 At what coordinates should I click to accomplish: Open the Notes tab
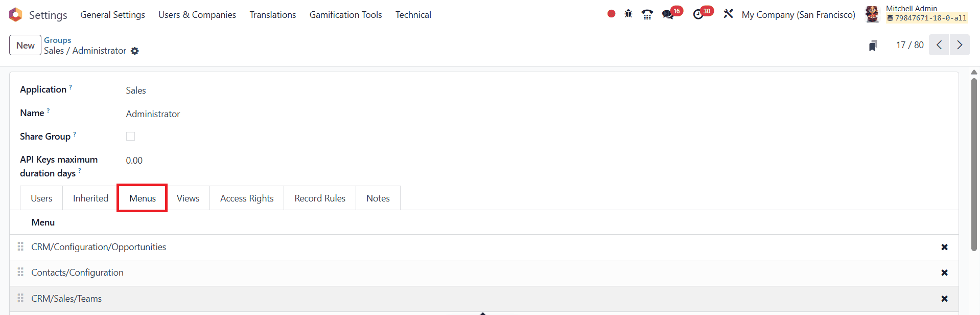(x=378, y=198)
